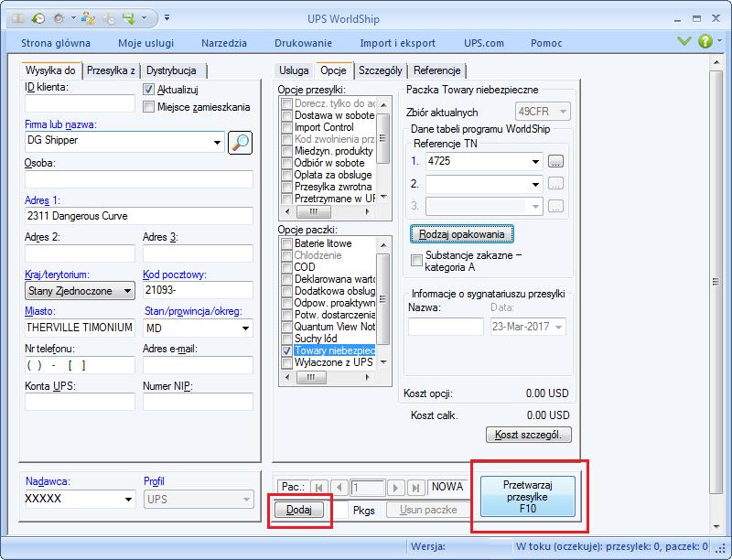Viewport: 732px width, 560px height.
Task: Click the greyed clock icon in quick toolbar
Action: (x=109, y=18)
